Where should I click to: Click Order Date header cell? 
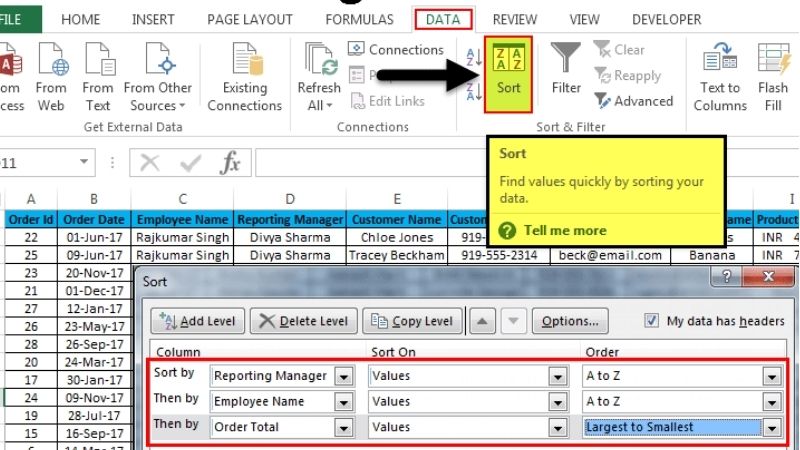tap(94, 219)
